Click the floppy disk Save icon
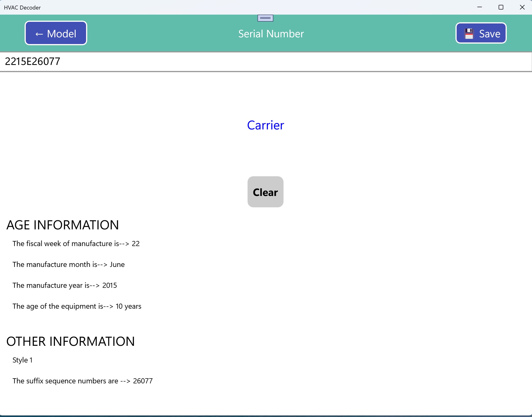532x417 pixels. tap(469, 34)
